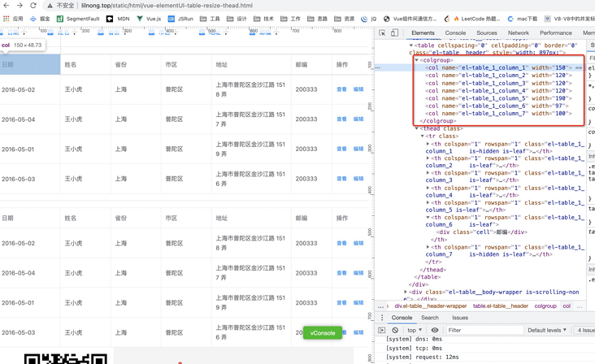
Task: Open the MDN bookmark
Action: point(118,19)
